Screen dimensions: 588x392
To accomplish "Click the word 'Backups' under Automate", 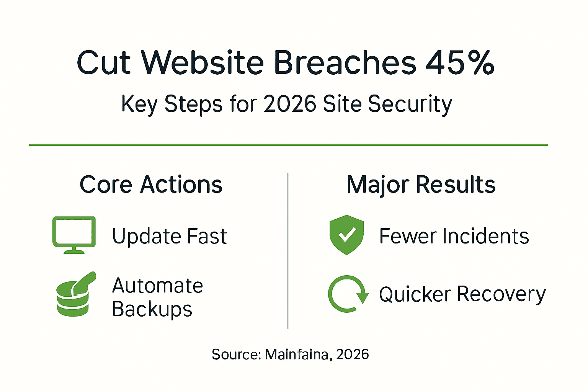I will tap(152, 309).
